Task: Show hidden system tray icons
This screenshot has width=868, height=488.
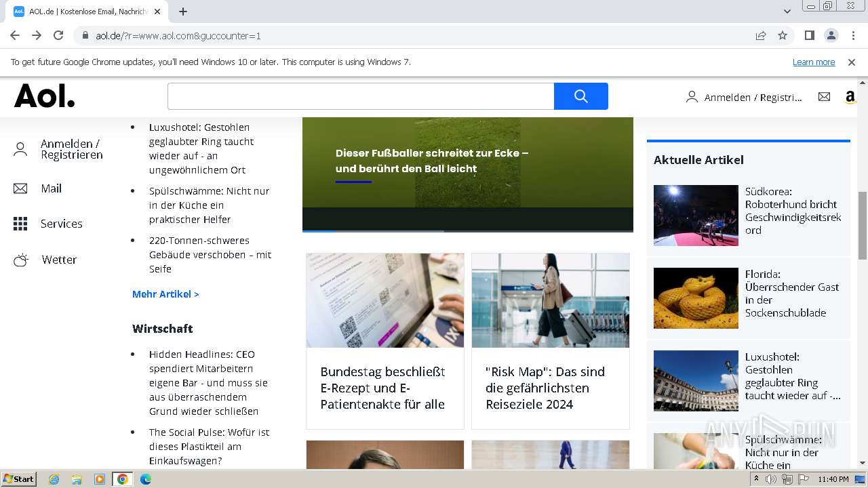Action: point(757,479)
